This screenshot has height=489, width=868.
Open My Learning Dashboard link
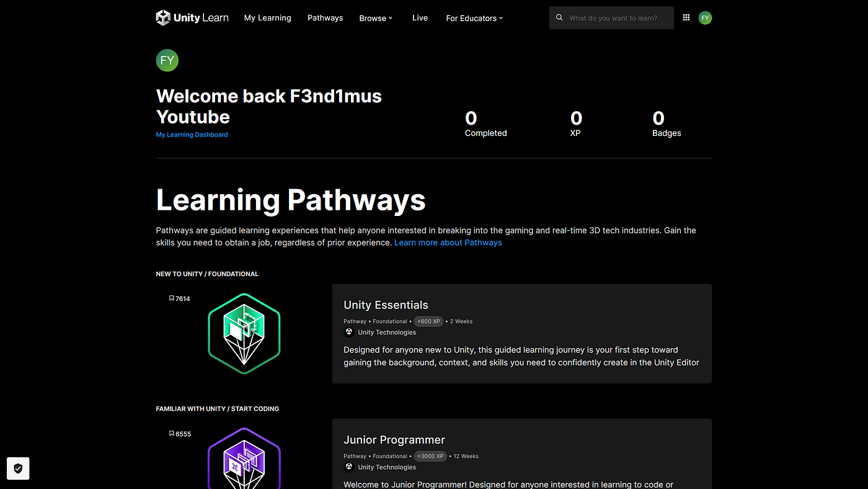coord(192,135)
